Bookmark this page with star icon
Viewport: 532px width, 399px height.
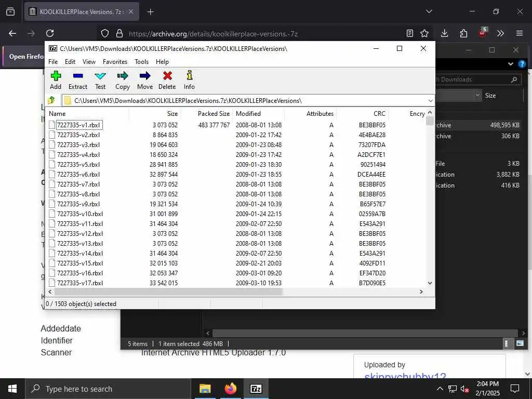424,33
